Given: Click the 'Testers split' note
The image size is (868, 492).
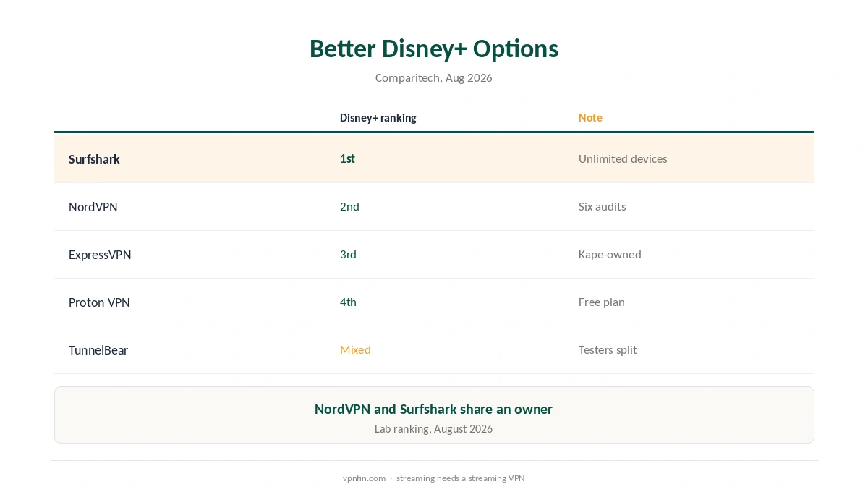Looking at the screenshot, I should click(608, 349).
